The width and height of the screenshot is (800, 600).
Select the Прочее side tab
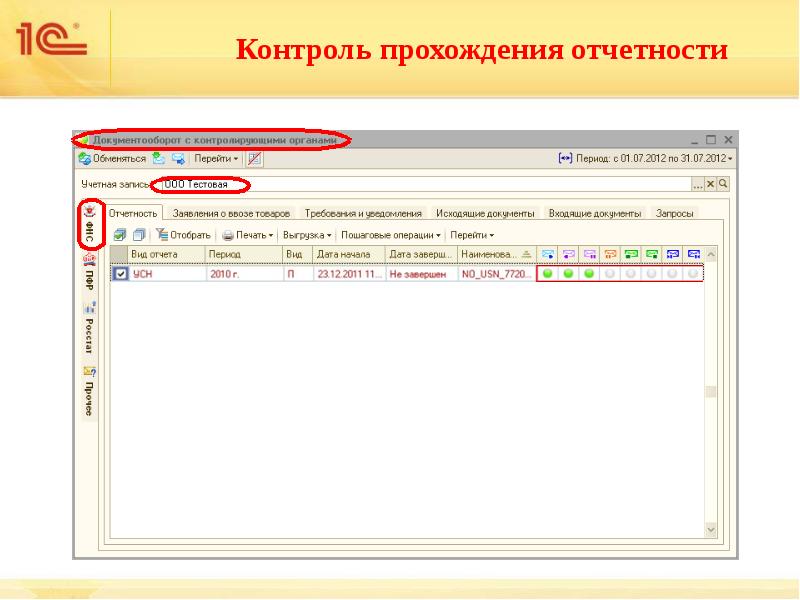(x=89, y=393)
